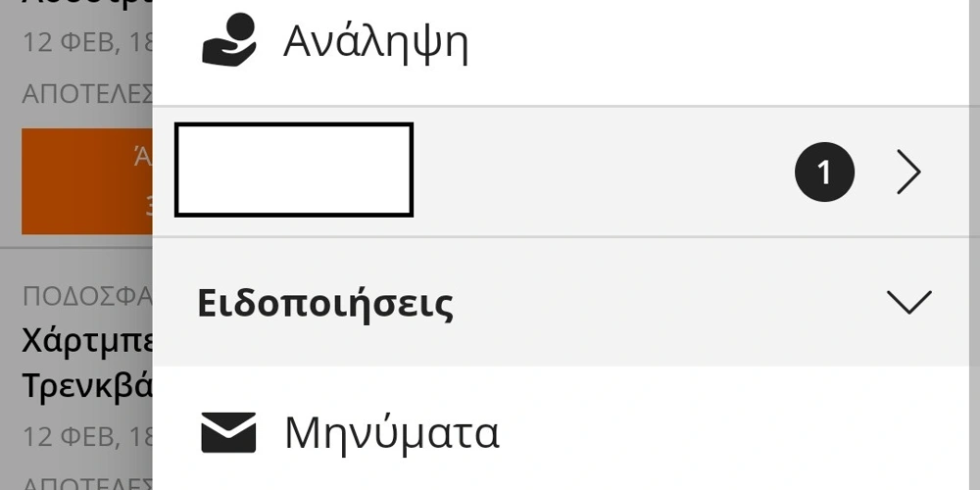Collapse Ειδοποιήσεις using its down chevron
The width and height of the screenshot is (980, 490).
click(x=908, y=303)
